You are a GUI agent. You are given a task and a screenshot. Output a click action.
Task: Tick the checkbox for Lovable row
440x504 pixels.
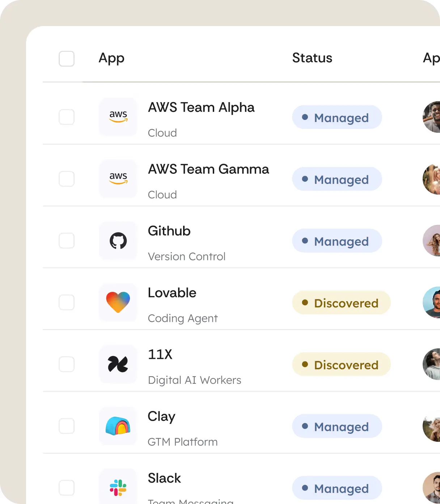(67, 302)
